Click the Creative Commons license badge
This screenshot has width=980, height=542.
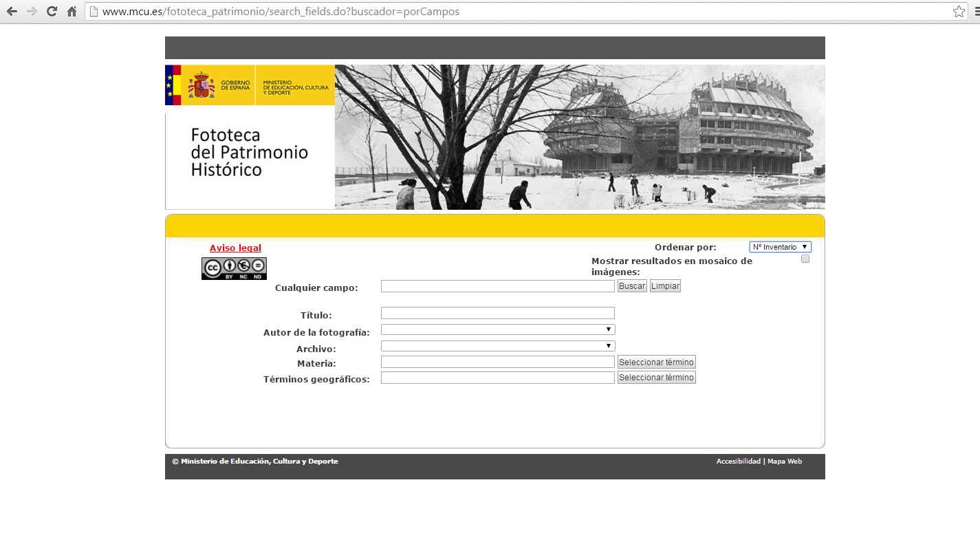point(234,268)
